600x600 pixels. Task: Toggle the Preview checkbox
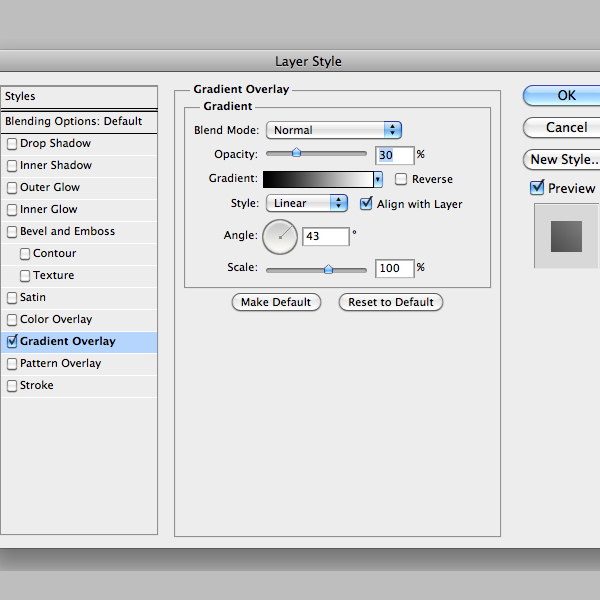537,188
